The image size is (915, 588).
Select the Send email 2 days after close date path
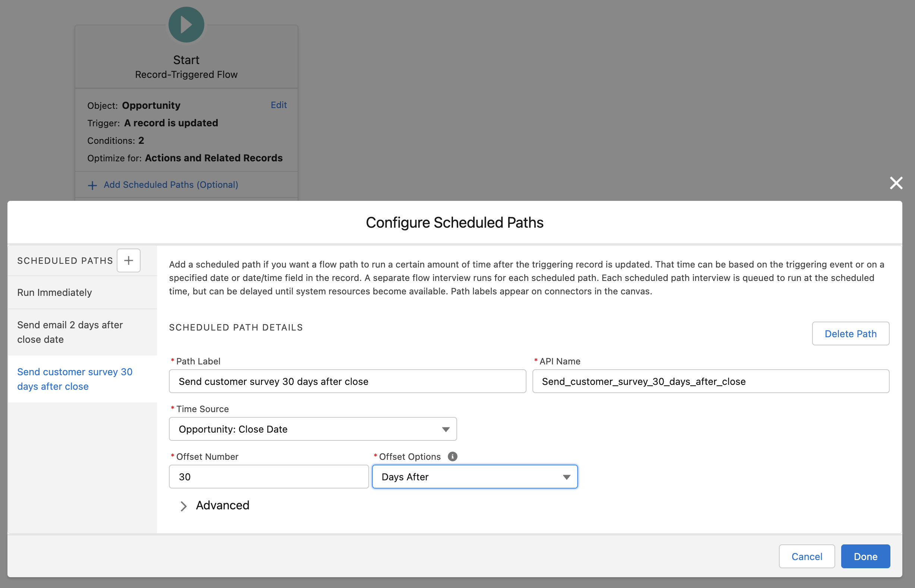click(x=82, y=332)
